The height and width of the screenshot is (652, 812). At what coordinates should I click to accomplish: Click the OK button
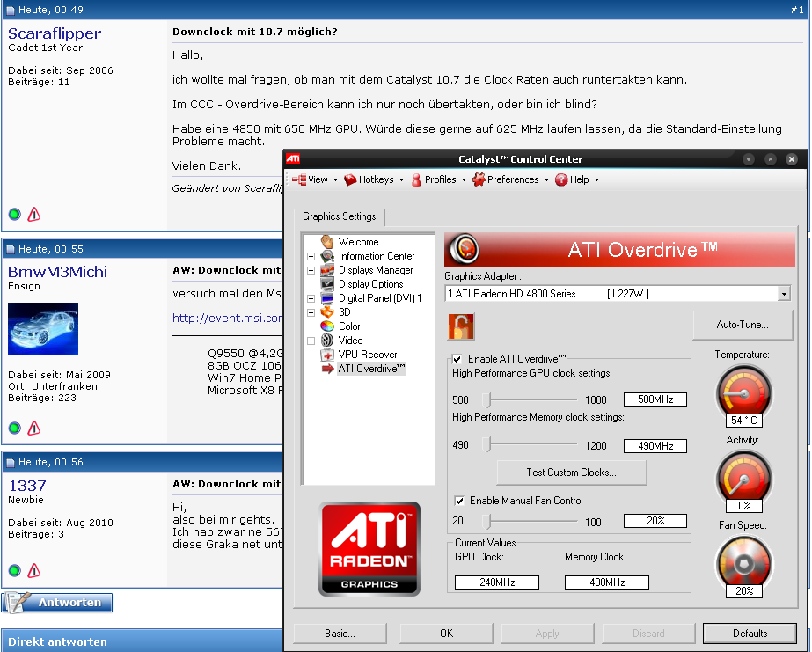[x=446, y=634]
